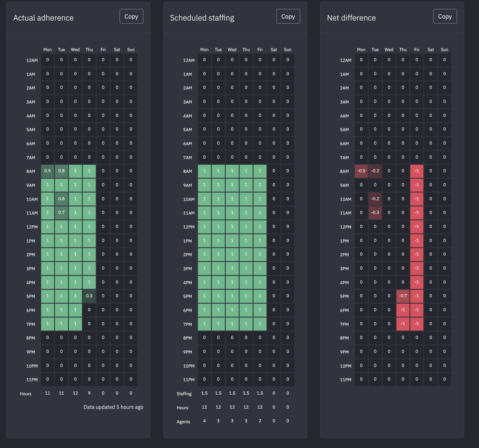479x448 pixels.
Task: Click the 'Data updated 5 hours ago' note
Action: pos(113,407)
